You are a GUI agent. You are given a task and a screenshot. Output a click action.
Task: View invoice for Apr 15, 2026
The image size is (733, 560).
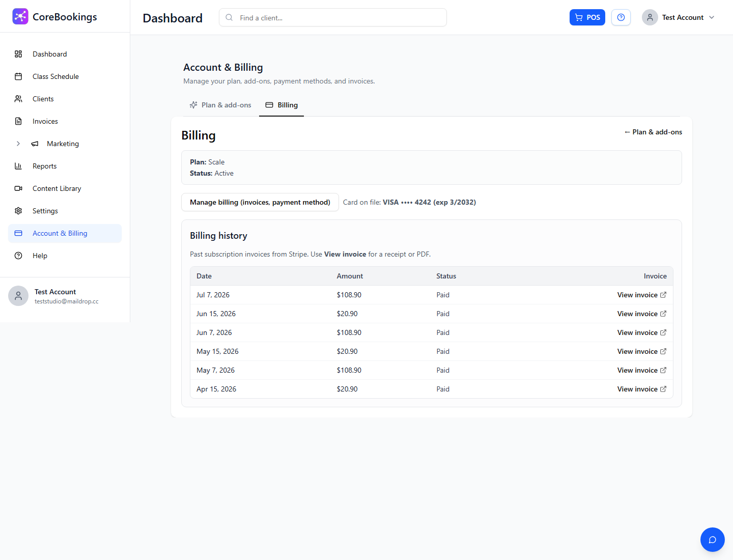point(642,389)
